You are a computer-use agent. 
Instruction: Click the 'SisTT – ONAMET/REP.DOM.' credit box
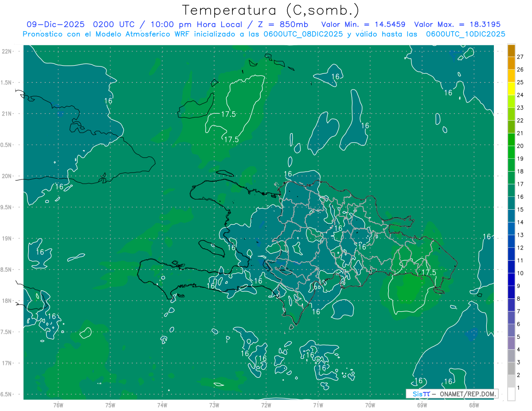pos(452,394)
